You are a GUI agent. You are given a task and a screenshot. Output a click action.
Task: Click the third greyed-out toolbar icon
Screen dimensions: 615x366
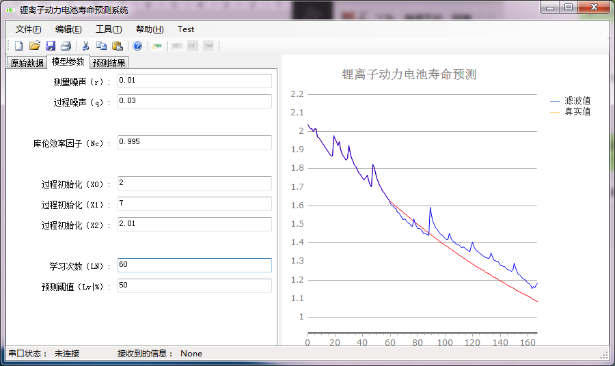[208, 46]
